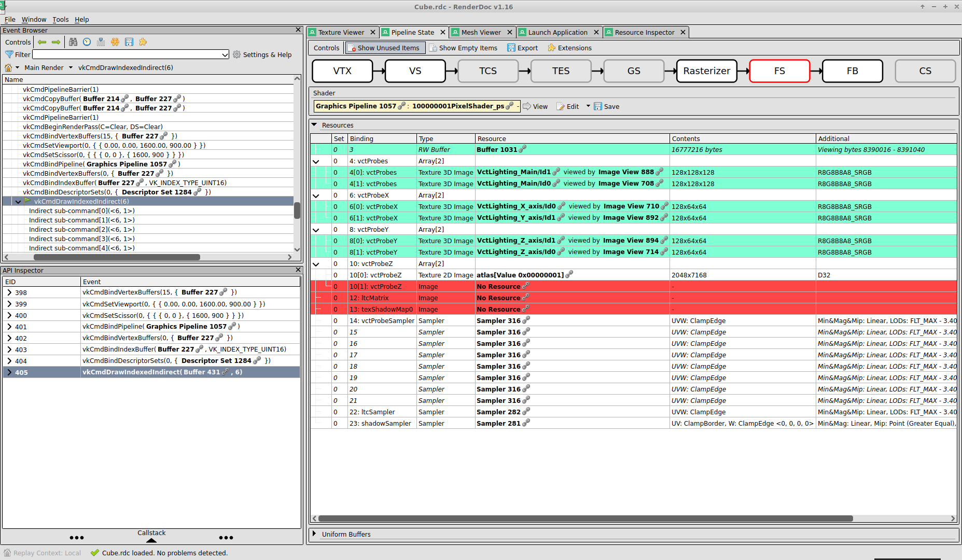Collapse the Resources section
962x560 pixels.
(x=314, y=125)
